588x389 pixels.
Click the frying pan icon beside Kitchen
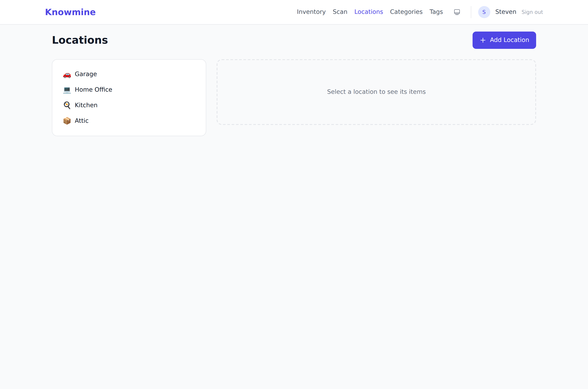67,105
